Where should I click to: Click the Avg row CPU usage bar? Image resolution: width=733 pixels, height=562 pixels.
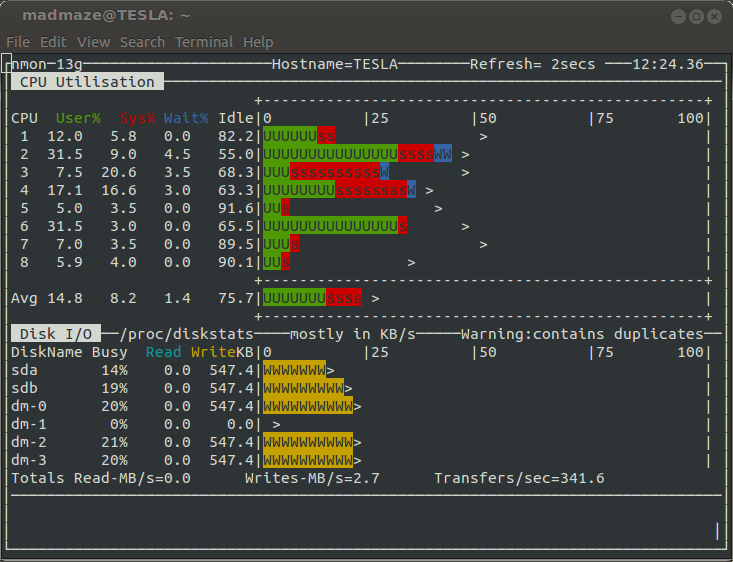coord(312,298)
